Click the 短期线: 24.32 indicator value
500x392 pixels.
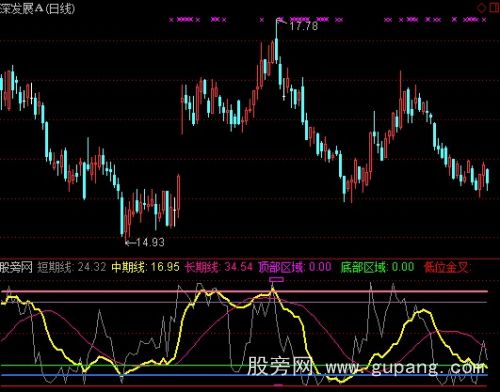tap(72, 267)
